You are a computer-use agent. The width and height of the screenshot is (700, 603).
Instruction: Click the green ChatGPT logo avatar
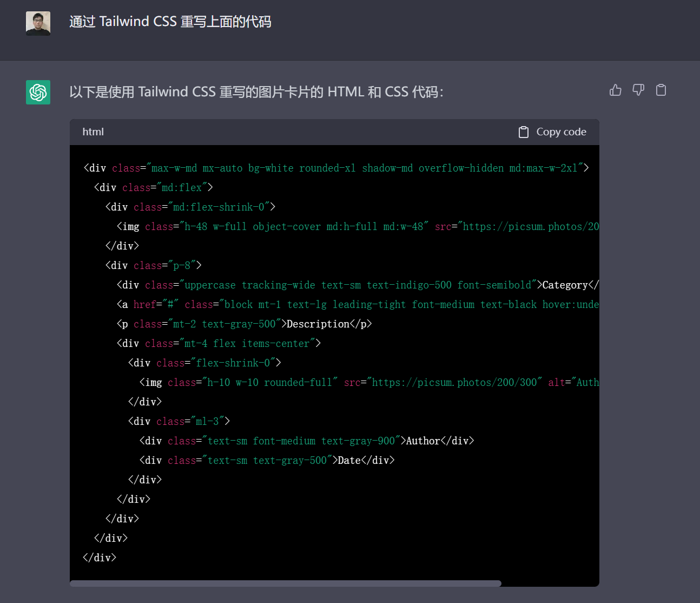(x=38, y=92)
